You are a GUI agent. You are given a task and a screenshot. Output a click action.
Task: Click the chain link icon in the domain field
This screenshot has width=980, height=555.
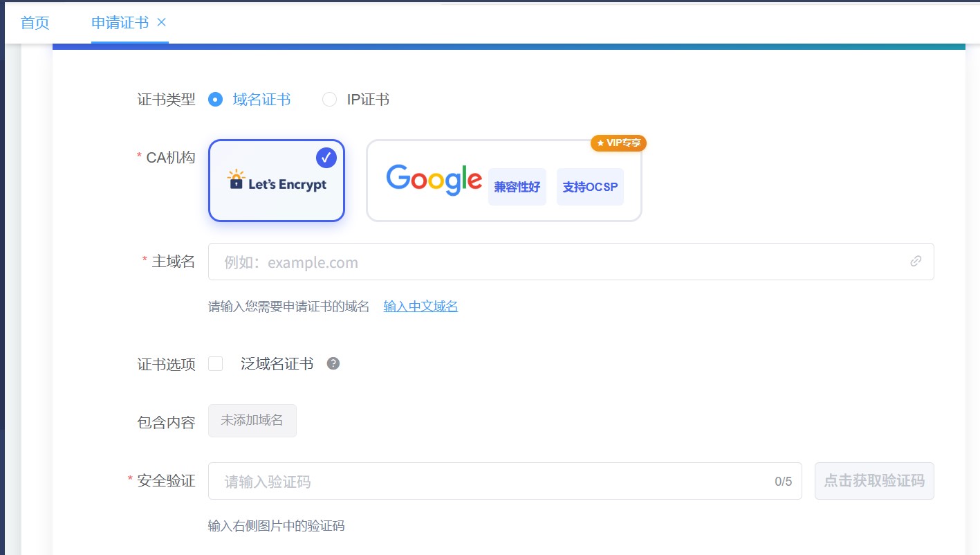click(x=916, y=262)
